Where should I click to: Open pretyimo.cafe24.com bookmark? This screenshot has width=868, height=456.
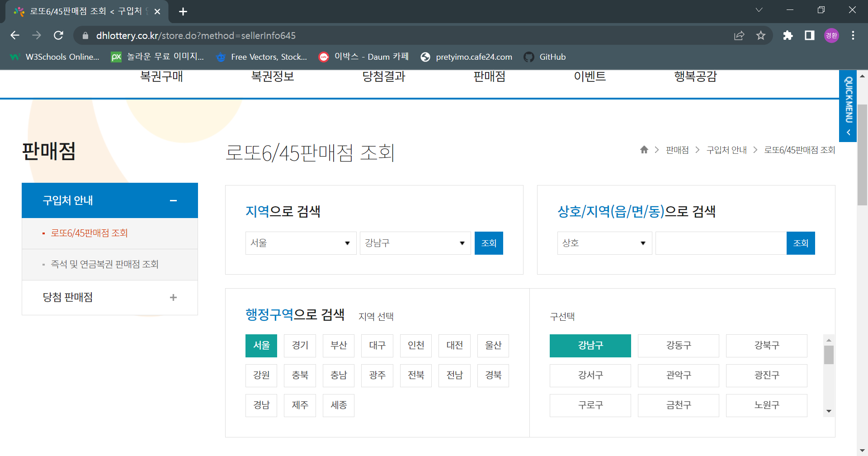466,57
